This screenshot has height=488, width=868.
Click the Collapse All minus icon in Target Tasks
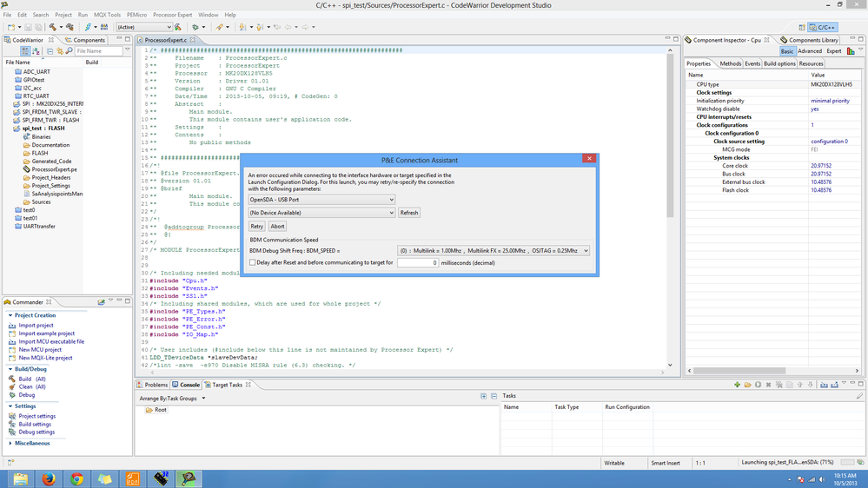pyautogui.click(x=494, y=396)
